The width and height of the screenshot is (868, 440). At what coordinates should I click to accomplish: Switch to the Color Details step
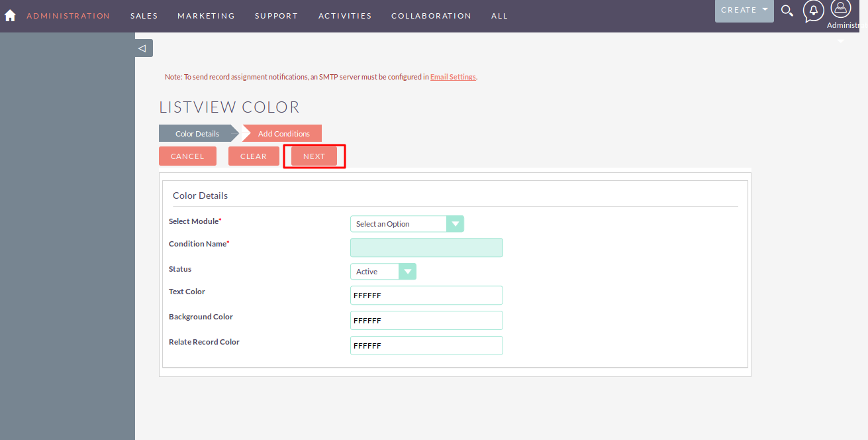click(197, 133)
